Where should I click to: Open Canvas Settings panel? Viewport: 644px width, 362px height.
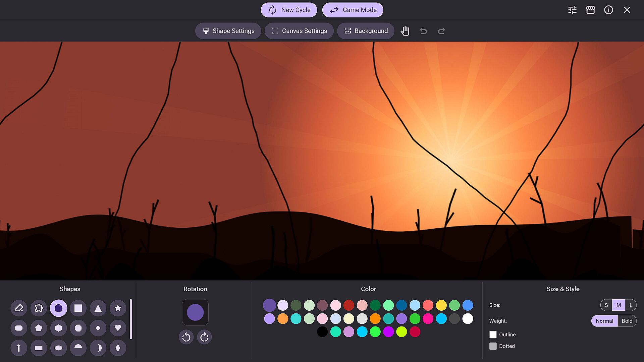tap(299, 31)
